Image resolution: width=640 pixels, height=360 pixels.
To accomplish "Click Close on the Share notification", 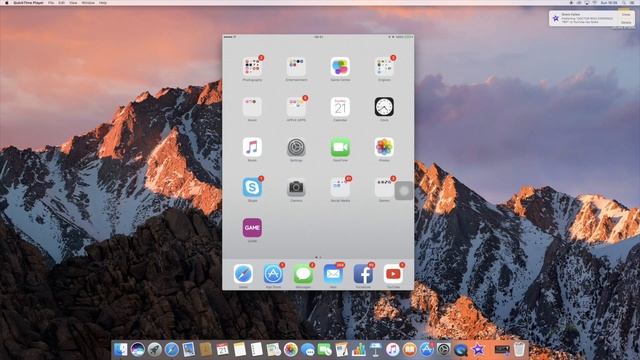I will 626,14.
